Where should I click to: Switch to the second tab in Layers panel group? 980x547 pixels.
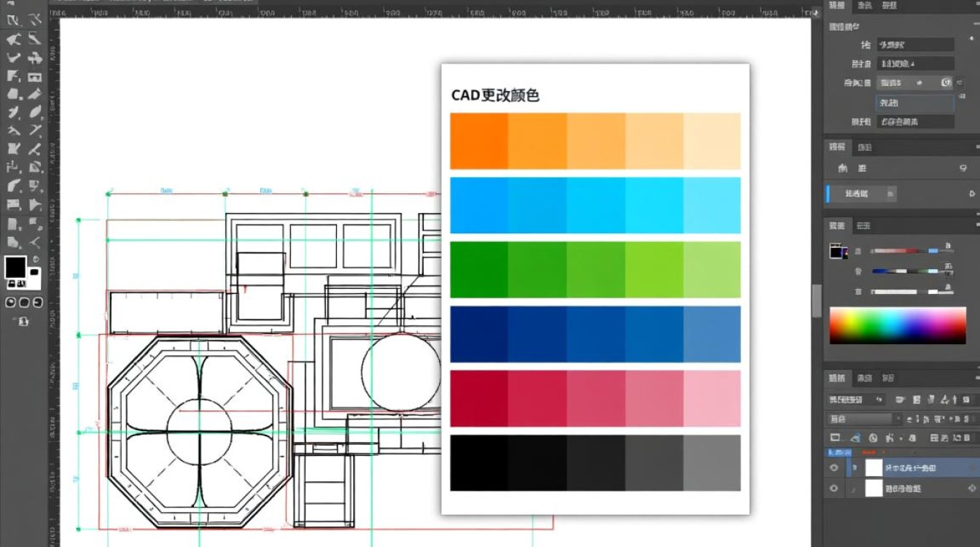[864, 378]
